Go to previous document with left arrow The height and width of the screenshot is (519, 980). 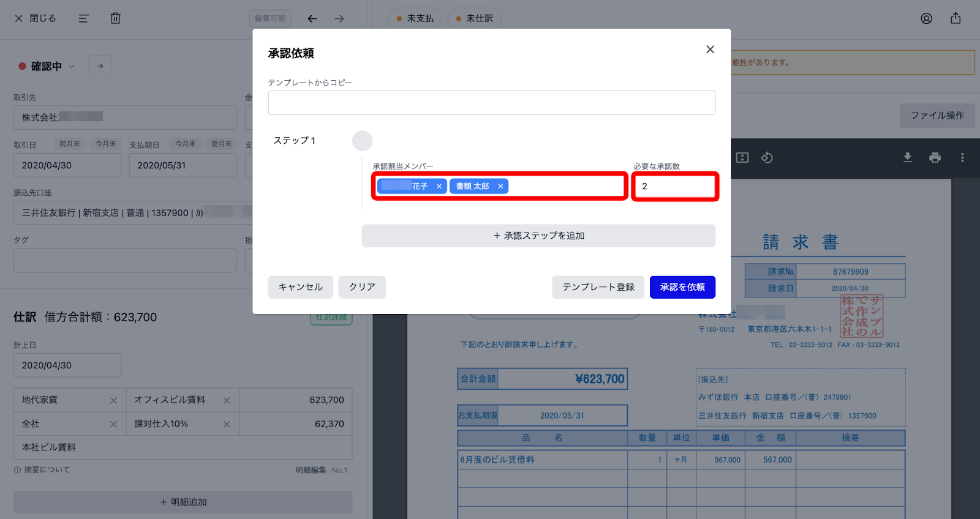312,18
